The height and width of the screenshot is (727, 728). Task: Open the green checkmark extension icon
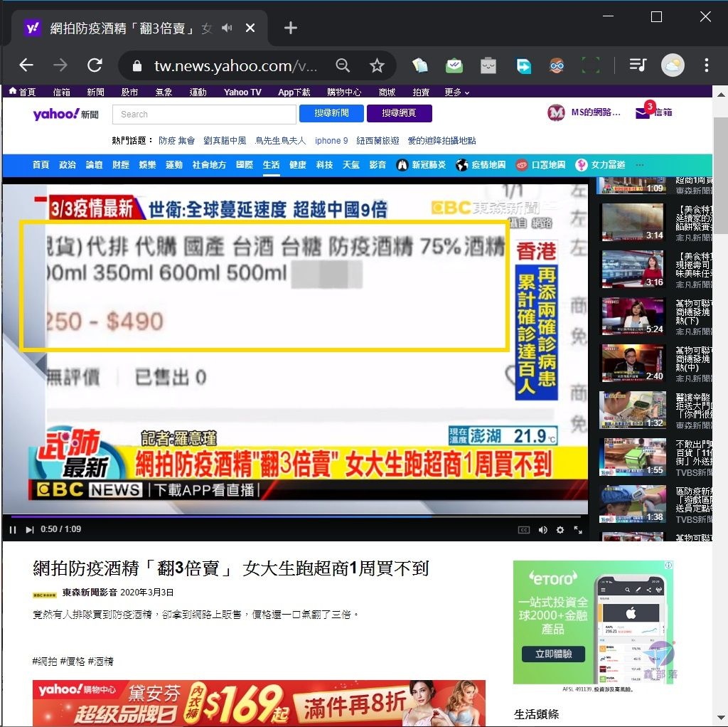454,65
